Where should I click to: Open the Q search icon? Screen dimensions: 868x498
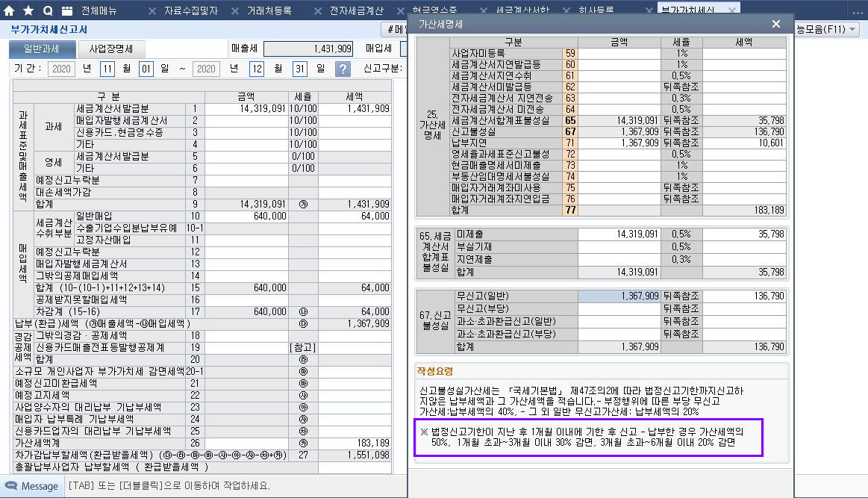pyautogui.click(x=49, y=10)
